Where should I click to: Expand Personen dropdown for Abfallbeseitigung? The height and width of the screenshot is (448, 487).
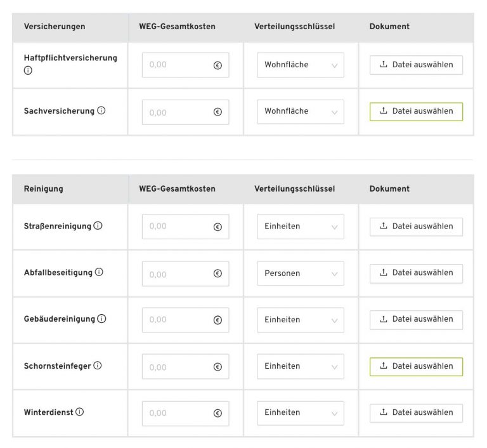pos(300,273)
